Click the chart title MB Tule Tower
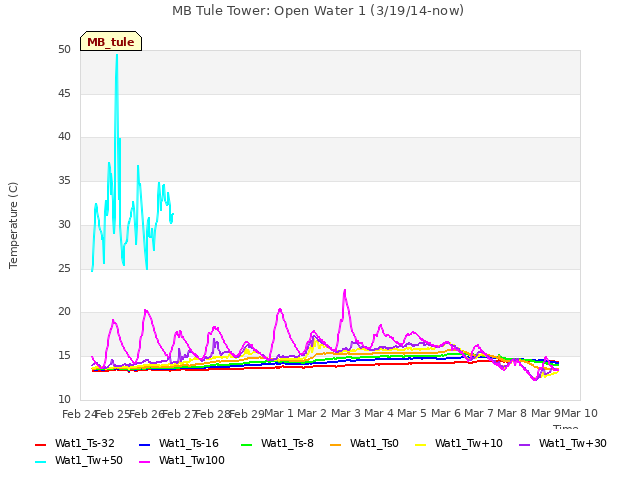The image size is (640, 480). (x=318, y=10)
